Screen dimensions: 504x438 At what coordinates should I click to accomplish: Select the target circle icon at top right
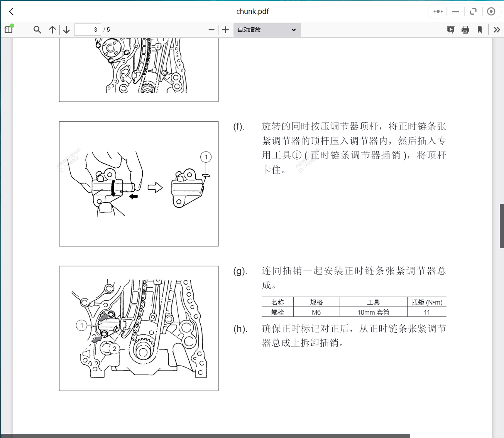(491, 11)
